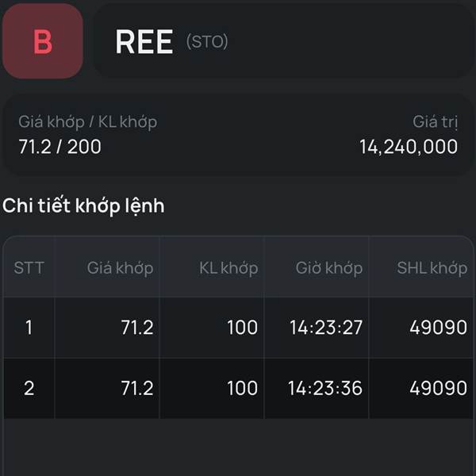
Task: Select row number 1 in STT column
Action: pos(29,327)
